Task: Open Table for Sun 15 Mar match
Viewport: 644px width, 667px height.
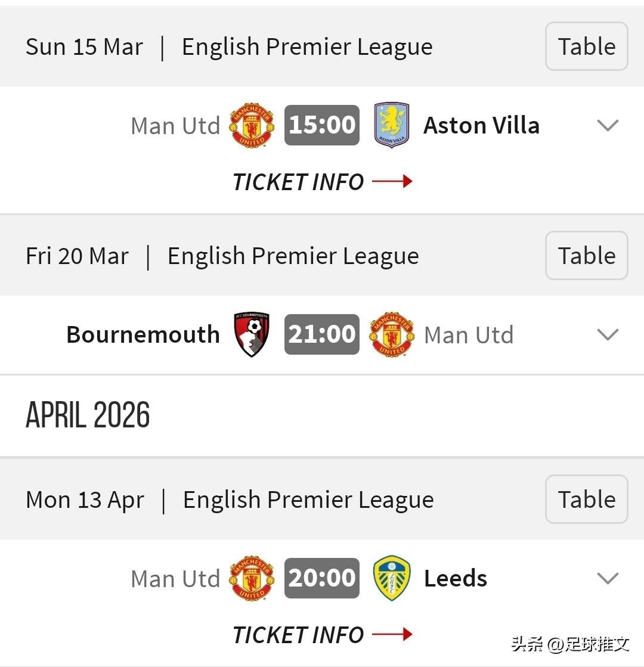Action: click(586, 46)
